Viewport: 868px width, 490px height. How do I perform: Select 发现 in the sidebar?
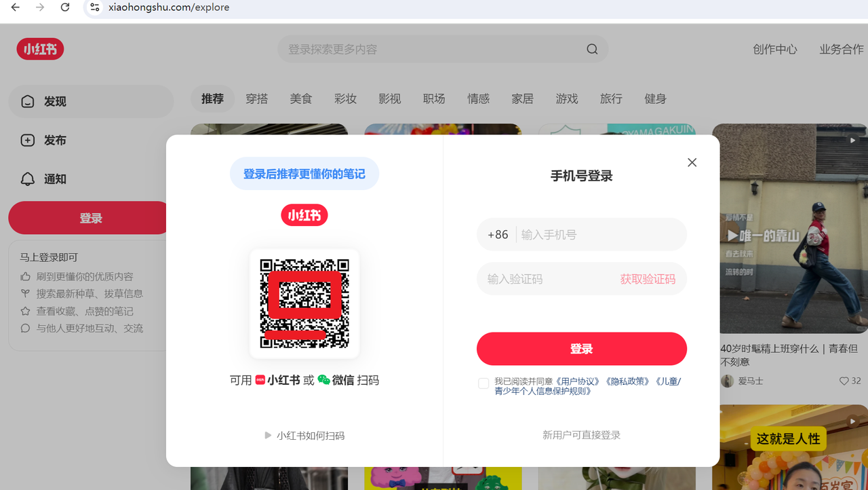(x=91, y=101)
